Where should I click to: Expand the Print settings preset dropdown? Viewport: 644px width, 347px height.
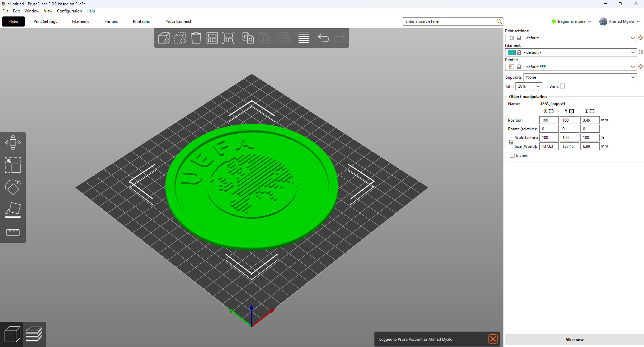633,38
